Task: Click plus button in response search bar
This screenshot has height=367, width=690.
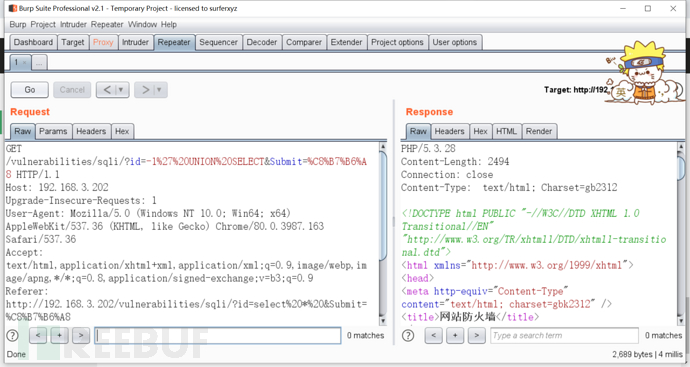Action: [455, 335]
